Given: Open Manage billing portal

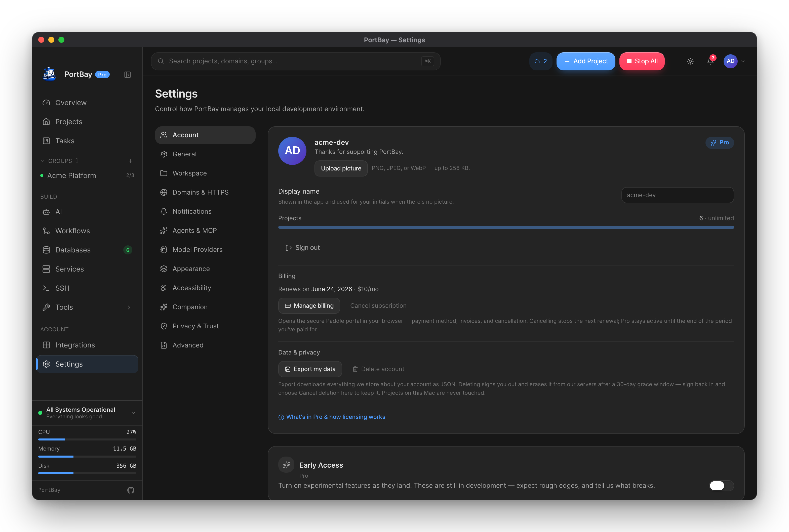Looking at the screenshot, I should click(309, 306).
